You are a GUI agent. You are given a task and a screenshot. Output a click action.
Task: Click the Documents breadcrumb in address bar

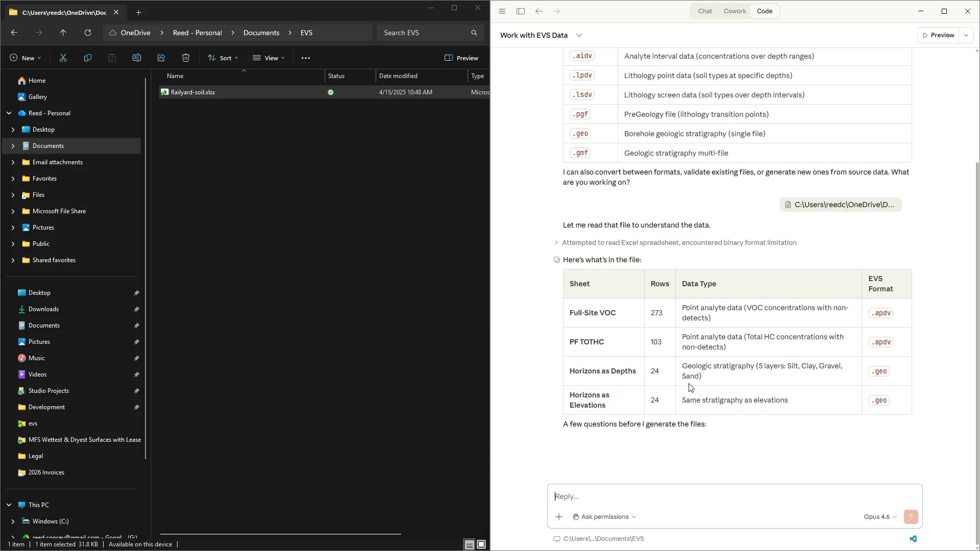(x=261, y=33)
